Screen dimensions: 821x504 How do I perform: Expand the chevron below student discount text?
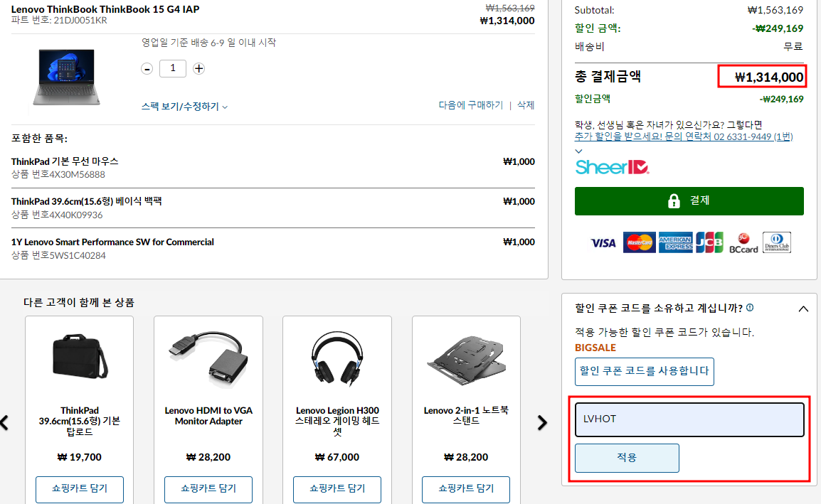tap(578, 151)
